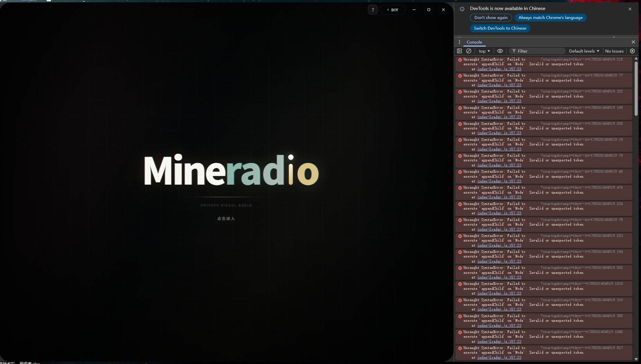Screen dimensions: 641x364
Task: Open index-loader.js link in the :827 error
Action: click(x=499, y=358)
